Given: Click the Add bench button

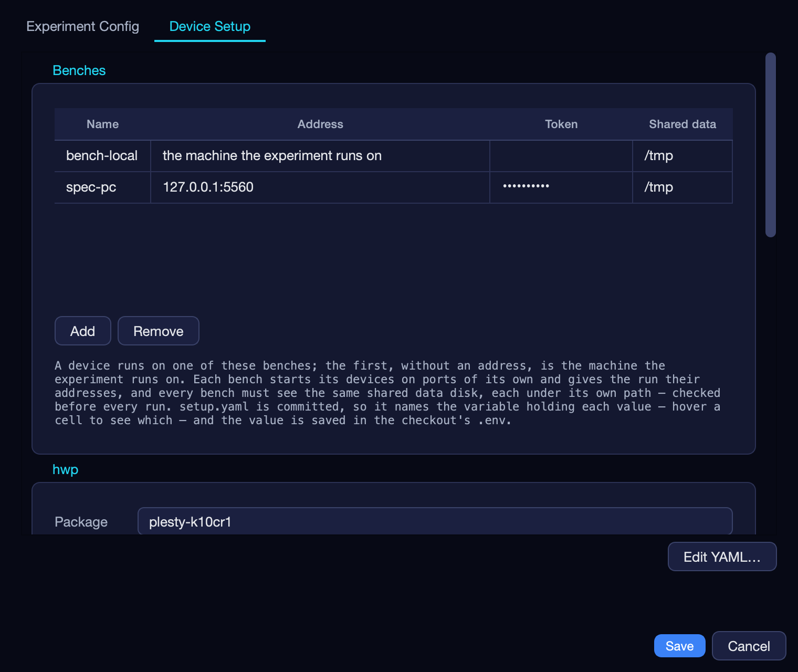Looking at the screenshot, I should [x=83, y=331].
